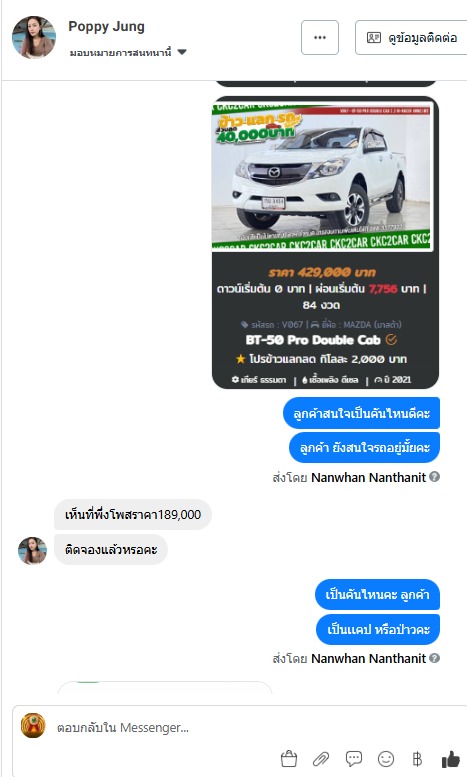Click small Poppy Jung avatar beside messages
467x777 pixels.
[32, 551]
